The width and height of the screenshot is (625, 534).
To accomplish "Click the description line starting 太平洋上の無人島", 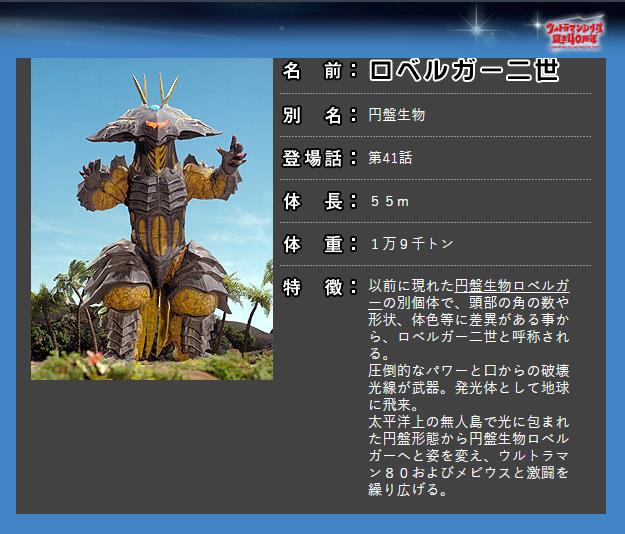I will (x=469, y=422).
